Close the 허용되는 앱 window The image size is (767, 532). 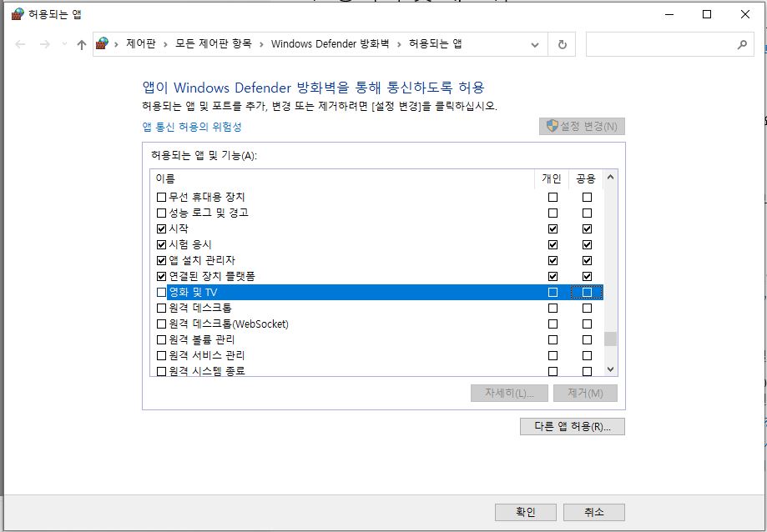click(x=745, y=15)
